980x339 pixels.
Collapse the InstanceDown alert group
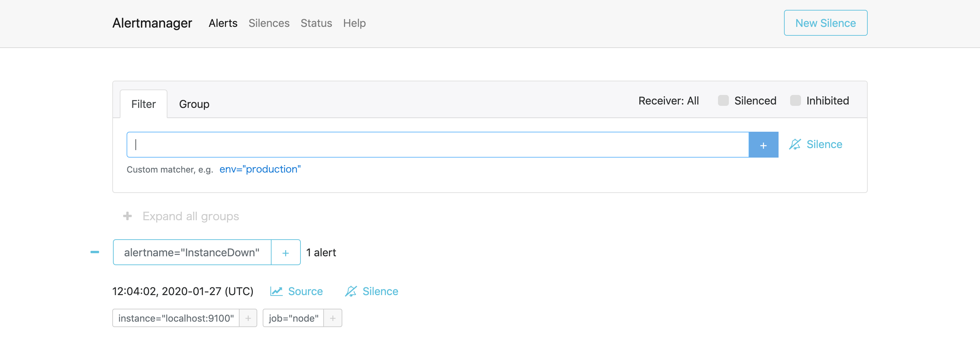coord(95,252)
